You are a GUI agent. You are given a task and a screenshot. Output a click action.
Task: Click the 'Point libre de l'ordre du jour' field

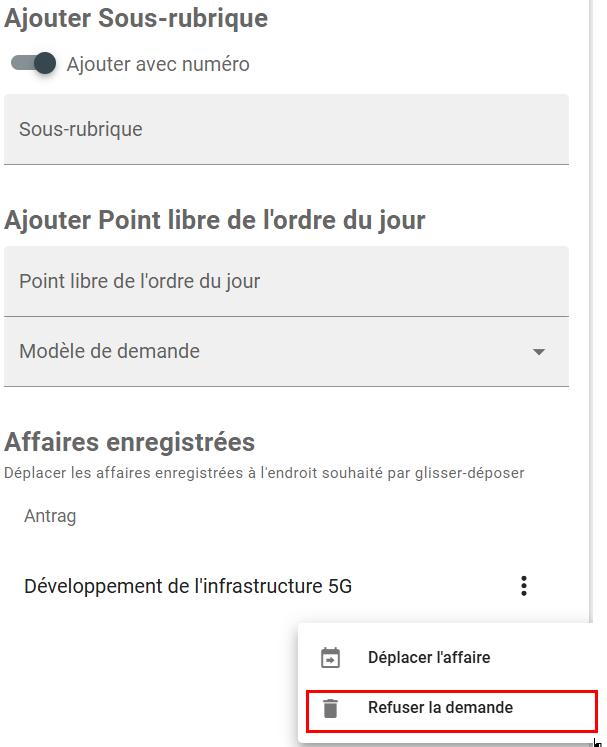tap(286, 281)
